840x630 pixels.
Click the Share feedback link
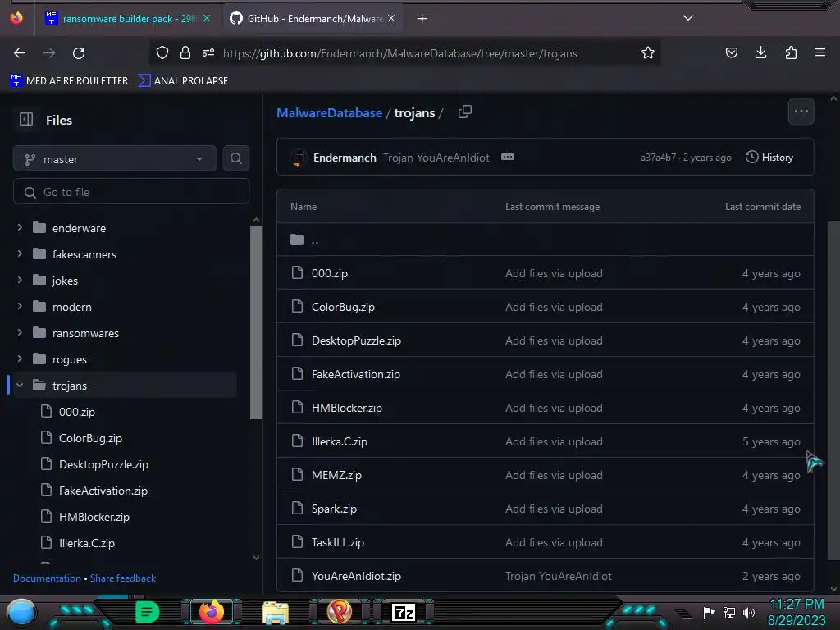coord(123,578)
